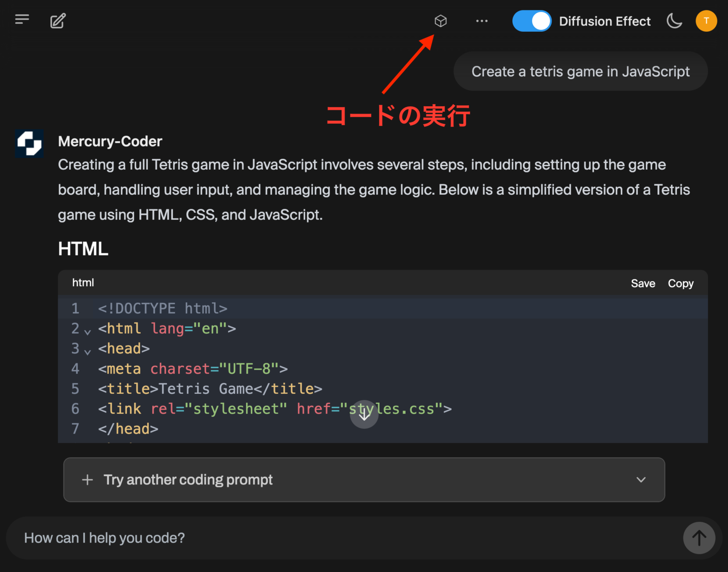This screenshot has height=572, width=728.
Task: Click the message input field
Action: (190, 538)
